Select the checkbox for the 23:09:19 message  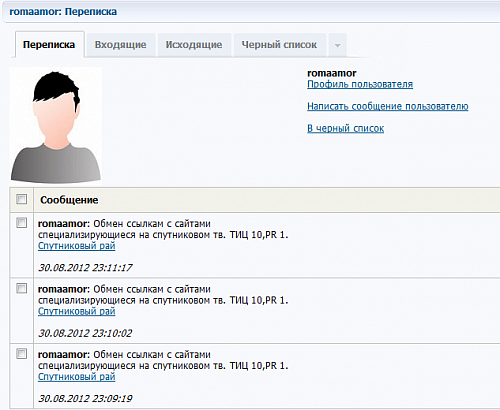(x=22, y=354)
